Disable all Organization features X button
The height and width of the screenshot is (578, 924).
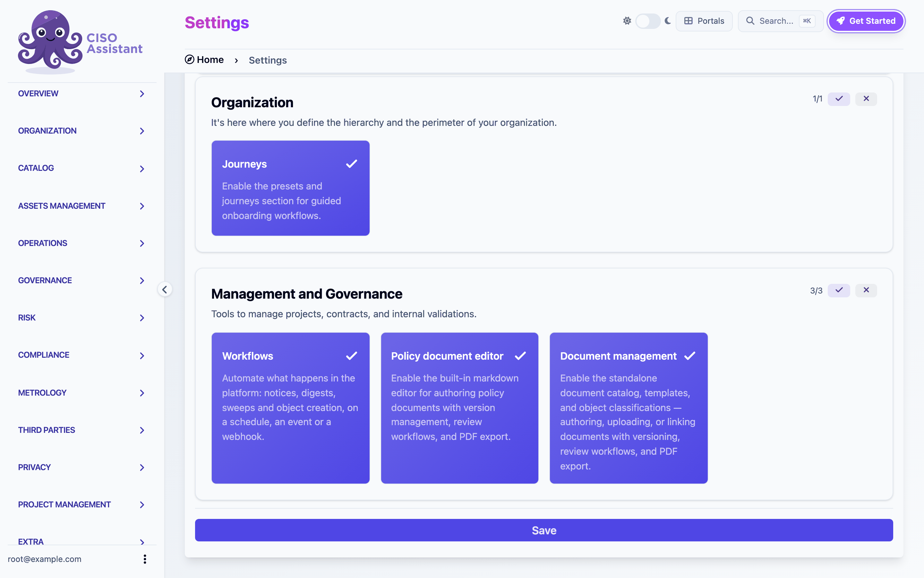pos(866,99)
